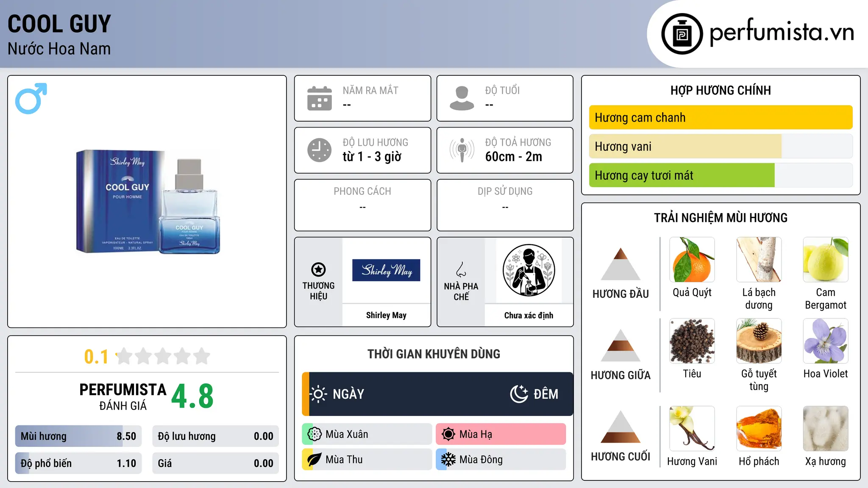
Task: Click the Giá 0.00 score bar
Action: (216, 463)
